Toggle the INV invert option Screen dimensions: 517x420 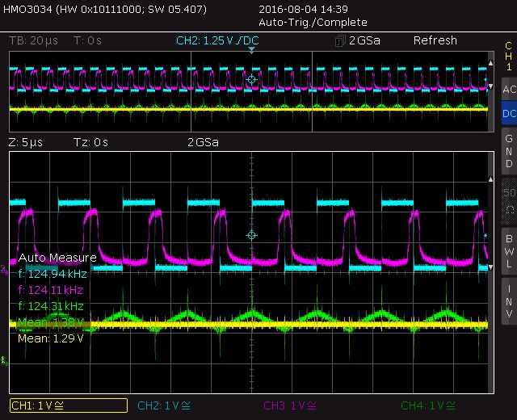(508, 302)
